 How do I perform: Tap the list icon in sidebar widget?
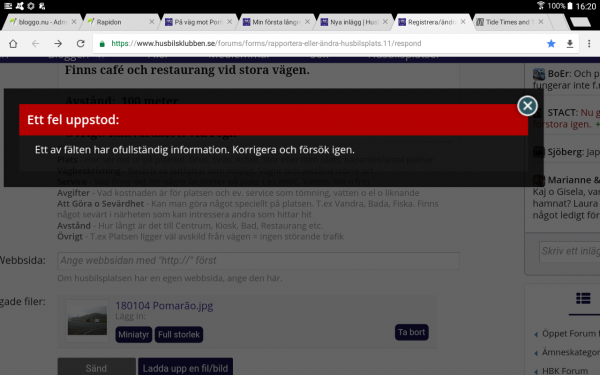point(583,298)
